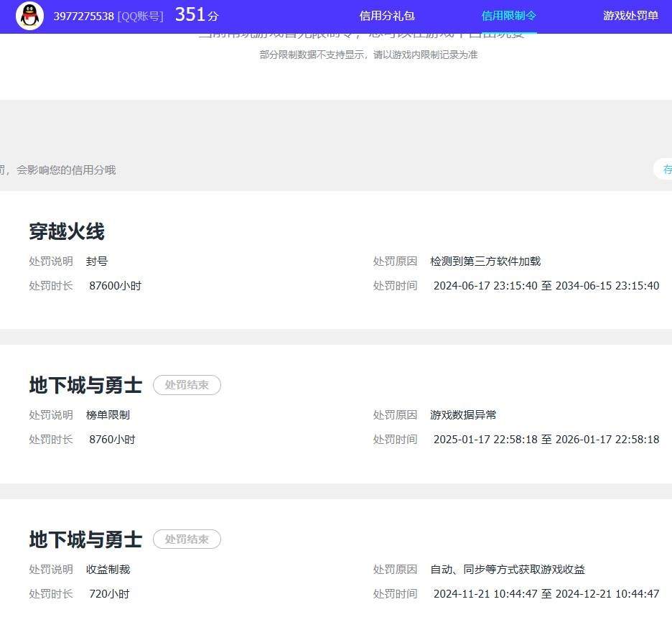The height and width of the screenshot is (635, 672).
Task: Click reason 检测到第三方软件加载
Action: (485, 261)
